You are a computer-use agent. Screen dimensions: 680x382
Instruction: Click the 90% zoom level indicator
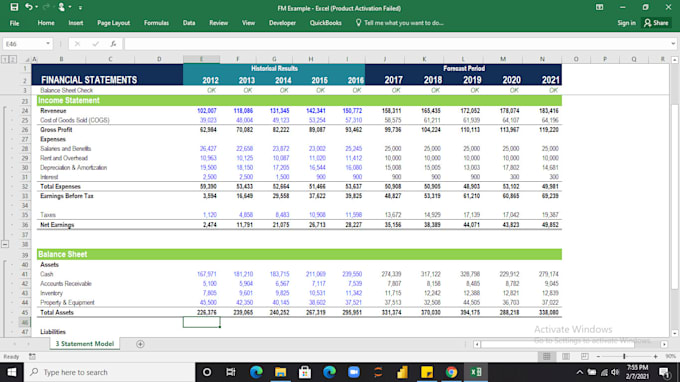point(670,356)
